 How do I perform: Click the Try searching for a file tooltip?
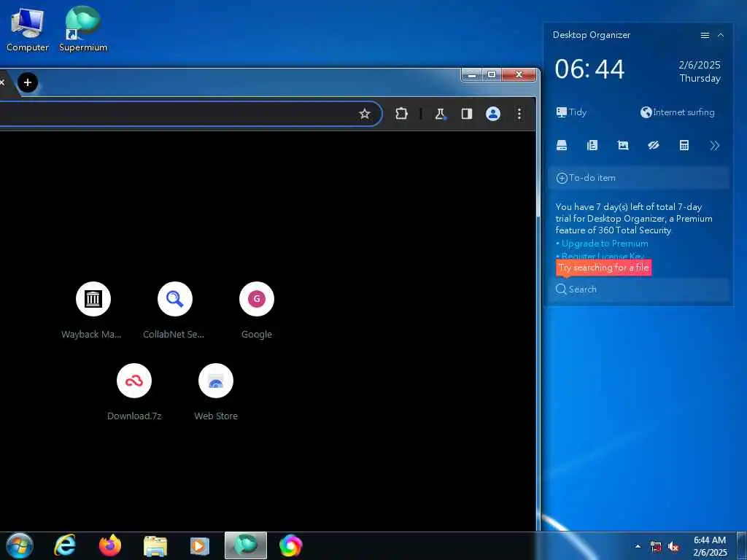coord(603,268)
